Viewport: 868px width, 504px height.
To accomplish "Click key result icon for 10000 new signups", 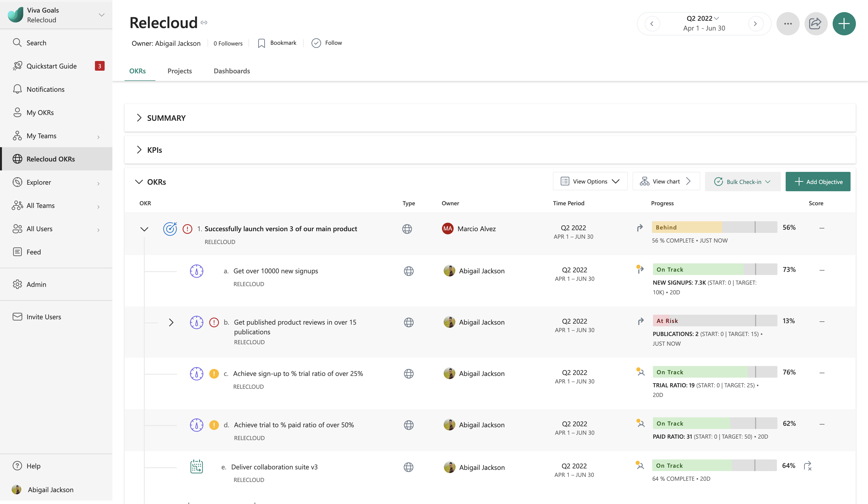I will tap(197, 271).
